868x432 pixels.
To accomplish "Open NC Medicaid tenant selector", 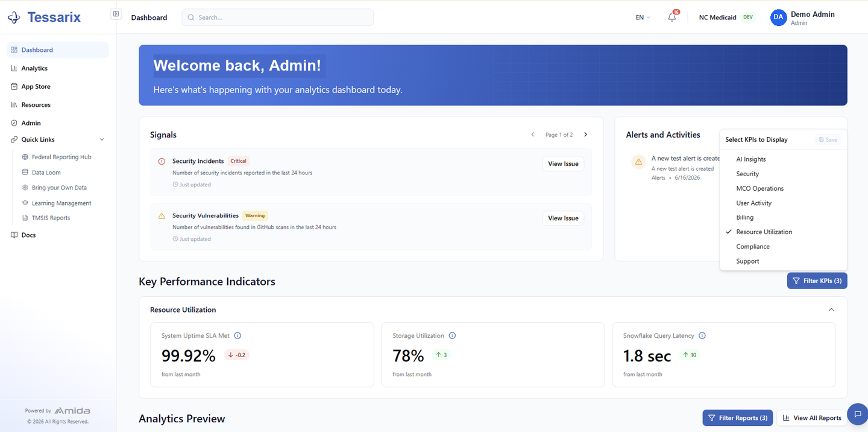I will pos(726,17).
